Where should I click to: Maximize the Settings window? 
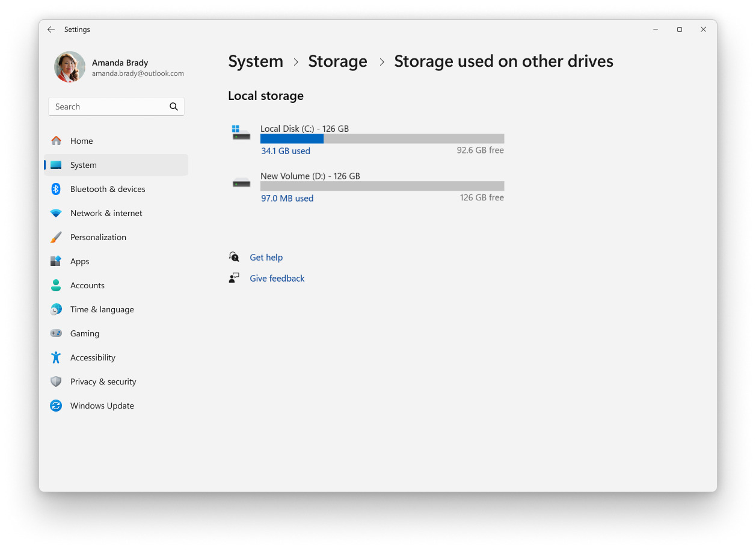tap(680, 29)
